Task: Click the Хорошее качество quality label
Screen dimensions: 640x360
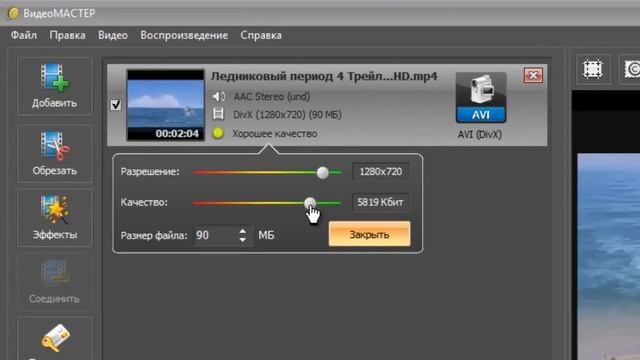Action: [275, 133]
